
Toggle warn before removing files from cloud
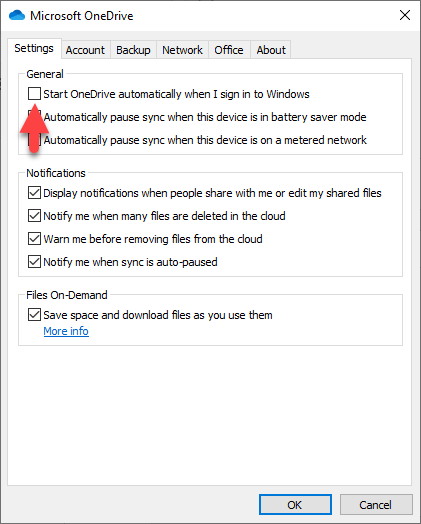34,239
